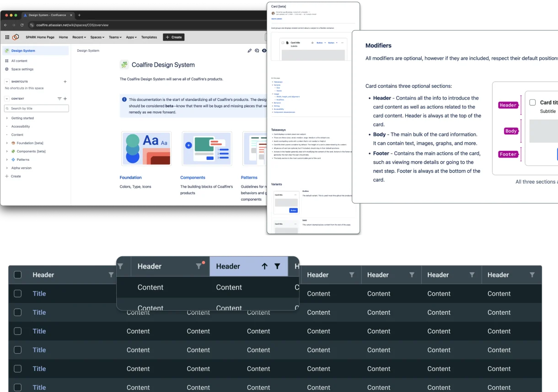
Task: Check the checkbox beside Card title in Modifiers diagram
Action: pos(532,102)
